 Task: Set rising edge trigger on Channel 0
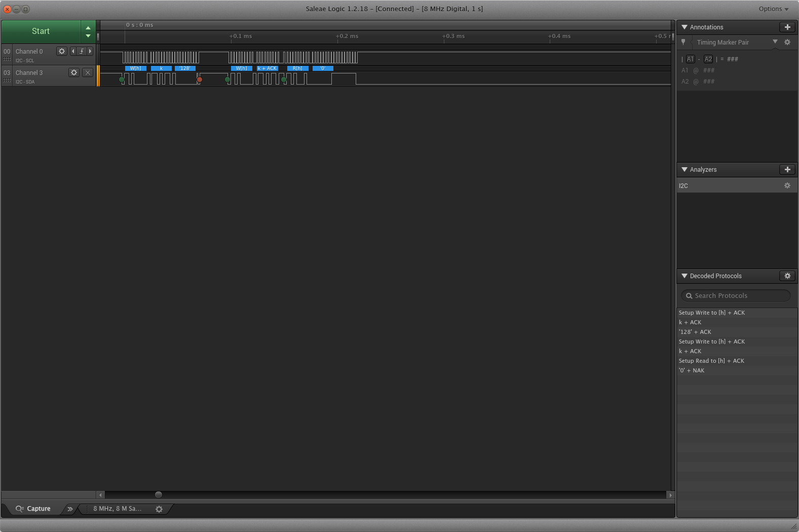coord(82,51)
